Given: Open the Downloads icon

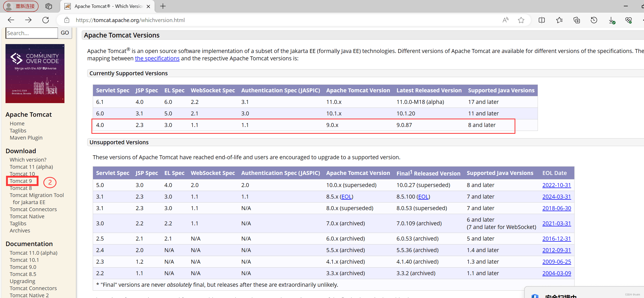Looking at the screenshot, I should [611, 20].
